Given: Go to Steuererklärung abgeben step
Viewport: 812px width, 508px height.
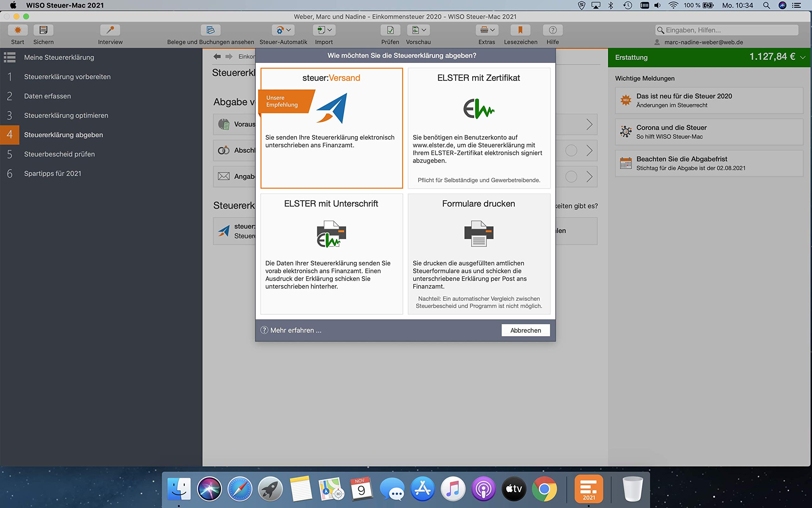Looking at the screenshot, I should [101, 135].
